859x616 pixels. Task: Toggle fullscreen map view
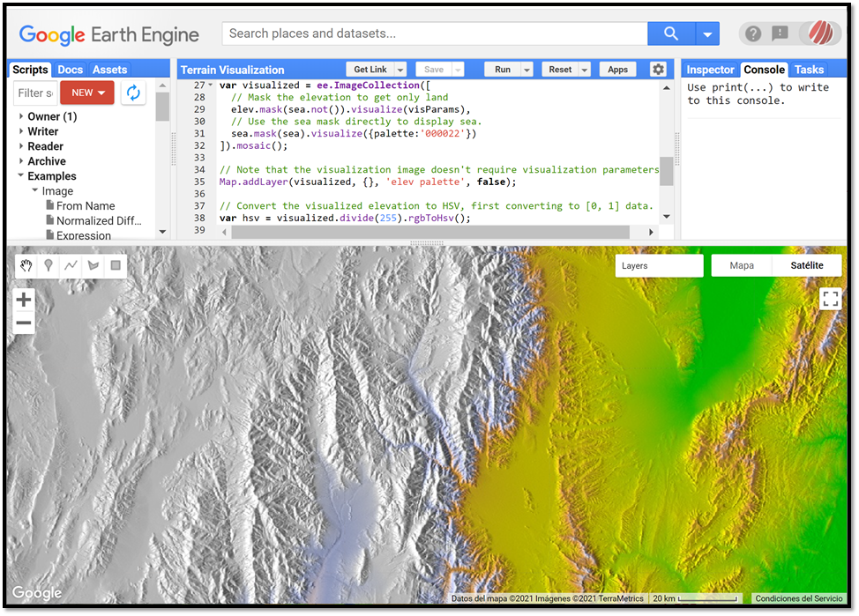pyautogui.click(x=831, y=299)
